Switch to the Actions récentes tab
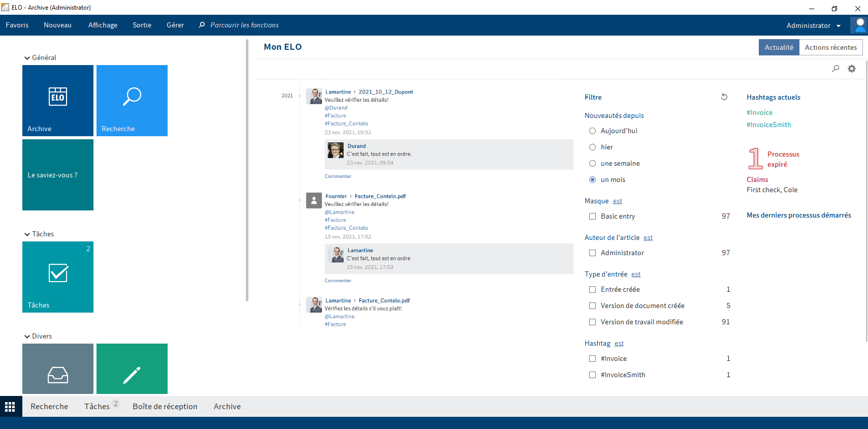The image size is (868, 429). (831, 47)
